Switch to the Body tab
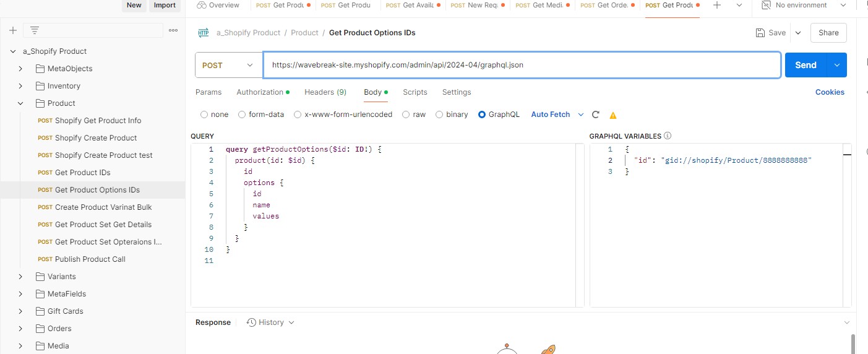Viewport: 868px width, 354px height. (x=376, y=92)
